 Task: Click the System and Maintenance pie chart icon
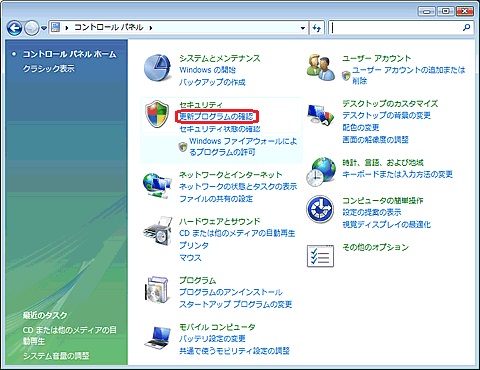[157, 68]
